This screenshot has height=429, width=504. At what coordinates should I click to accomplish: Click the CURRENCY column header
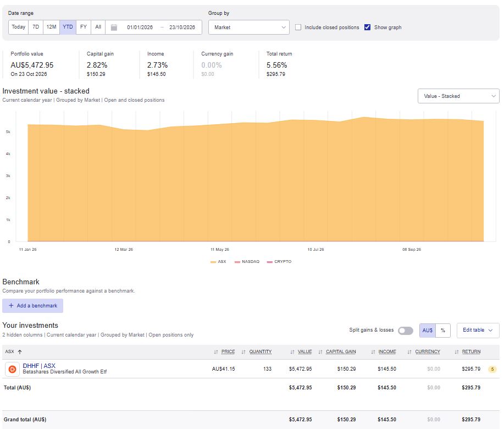pos(428,352)
